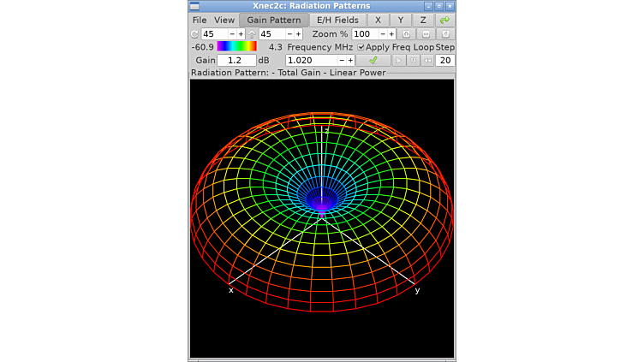Click the rotate icon beside first 45 field
The height and width of the screenshot is (362, 644).
pyautogui.click(x=194, y=34)
